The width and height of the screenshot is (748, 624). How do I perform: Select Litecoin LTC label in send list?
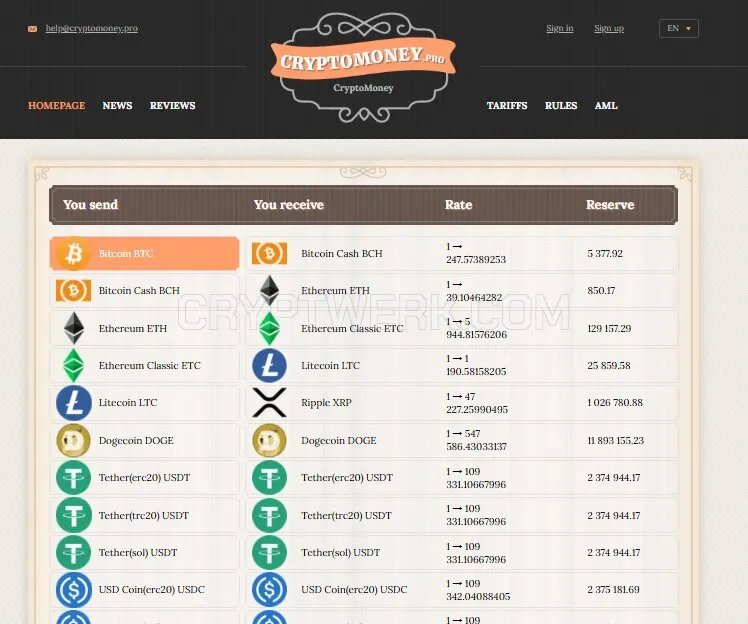pyautogui.click(x=128, y=403)
